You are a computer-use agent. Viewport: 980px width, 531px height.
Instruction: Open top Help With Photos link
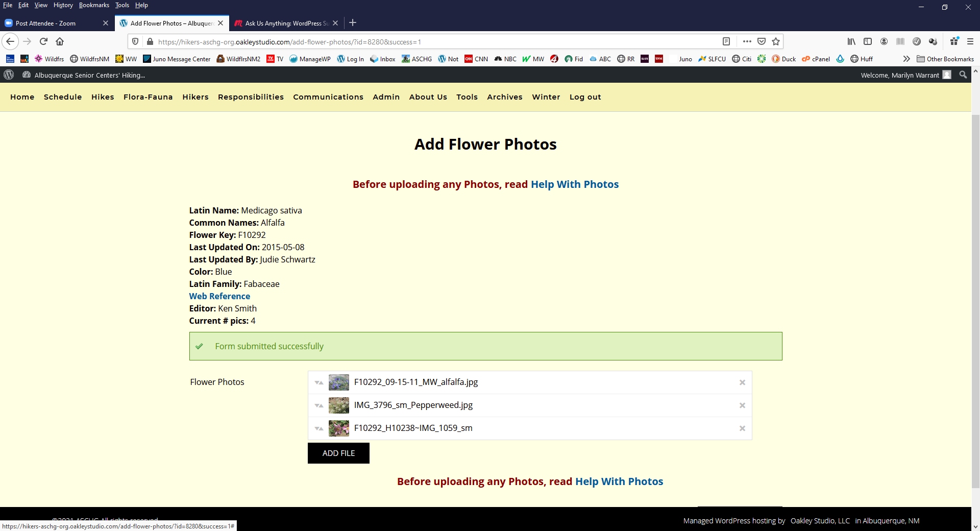575,184
